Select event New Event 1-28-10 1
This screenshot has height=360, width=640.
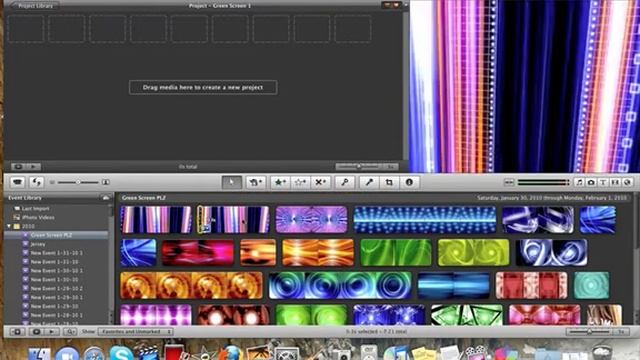tap(56, 315)
